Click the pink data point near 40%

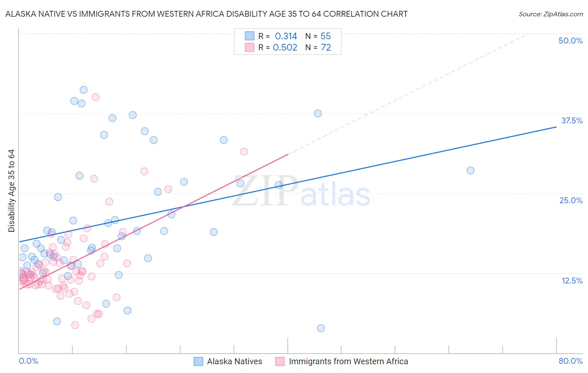point(95,97)
